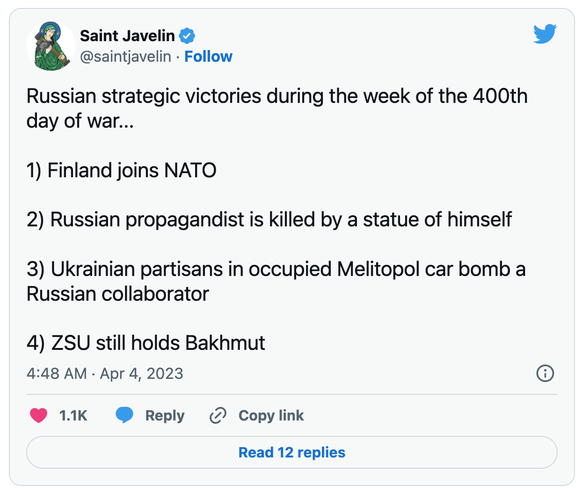Click the 'Ukrainian partisans in occupied Melitopol' line
The image size is (582, 493).
pyautogui.click(x=276, y=281)
